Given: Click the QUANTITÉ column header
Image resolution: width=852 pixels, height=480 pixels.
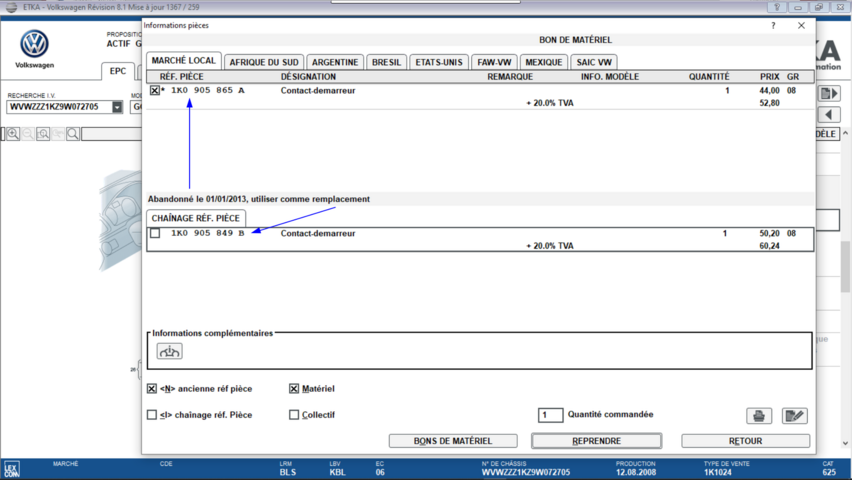Looking at the screenshot, I should pyautogui.click(x=709, y=77).
